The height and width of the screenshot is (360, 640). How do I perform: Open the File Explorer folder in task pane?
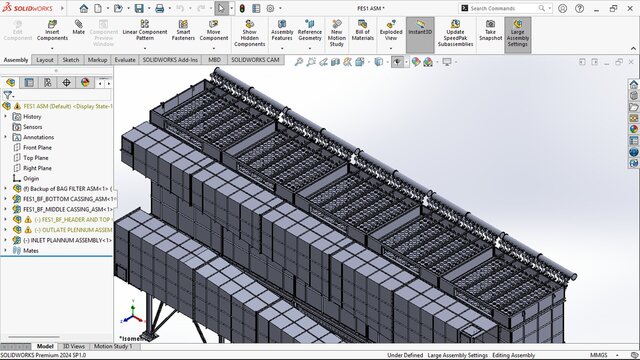coord(633,107)
